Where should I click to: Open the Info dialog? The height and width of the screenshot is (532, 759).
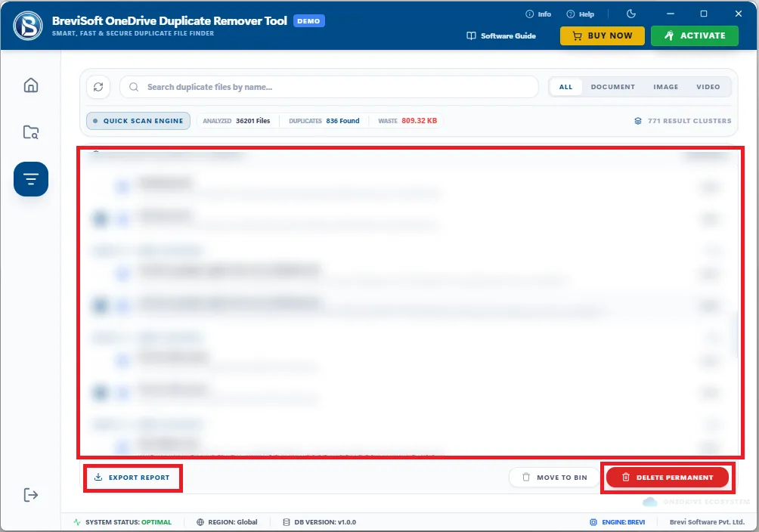pyautogui.click(x=538, y=14)
